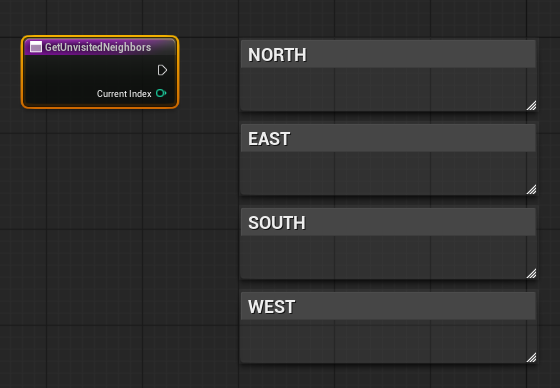Click the white execution output pin
This screenshot has height=388, width=560.
(162, 70)
